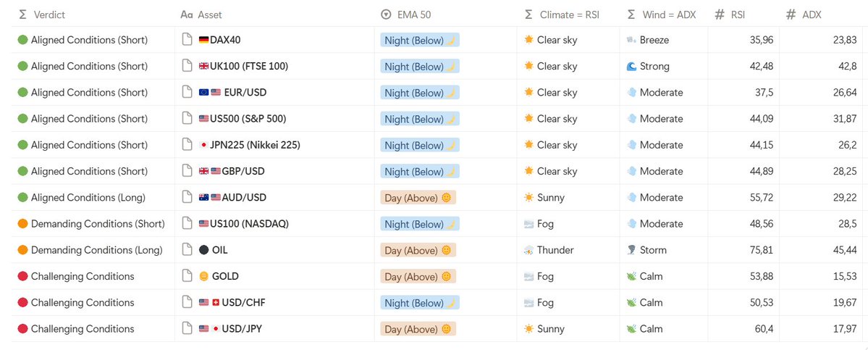Open the page icon beside EUR/USD
Viewport: 868px width, 350px height.
[187, 93]
